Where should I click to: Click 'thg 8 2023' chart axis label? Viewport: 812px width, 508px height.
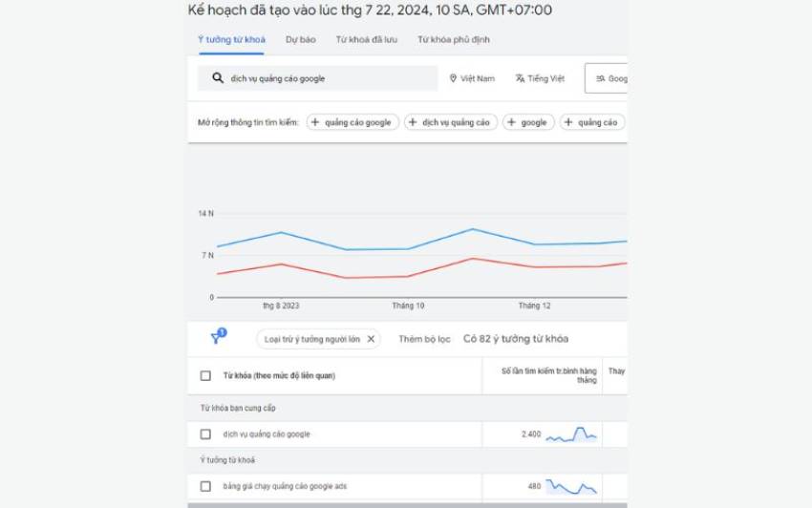pos(281,306)
